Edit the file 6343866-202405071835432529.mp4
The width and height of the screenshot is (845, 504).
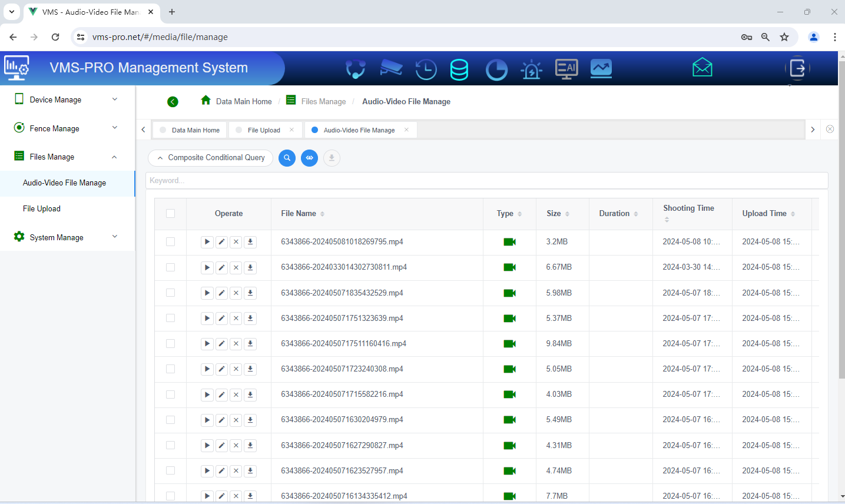coord(221,293)
